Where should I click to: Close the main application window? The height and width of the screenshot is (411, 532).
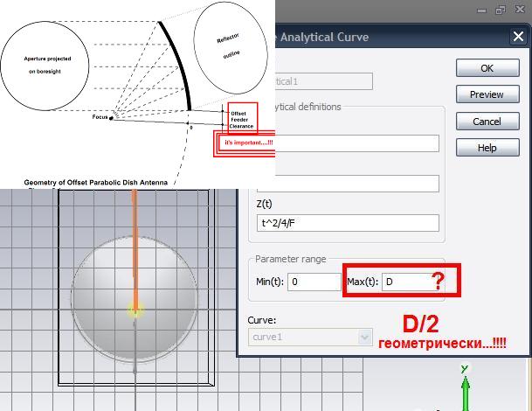pyautogui.click(x=520, y=10)
